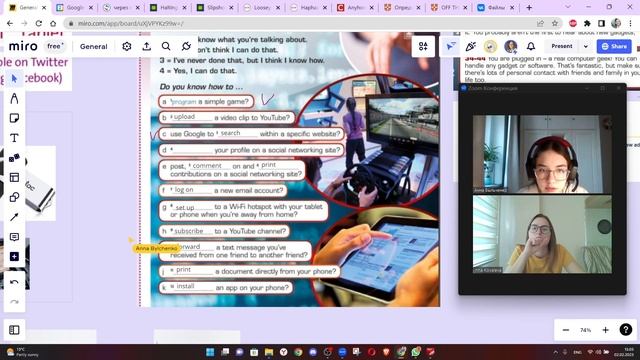The width and height of the screenshot is (640, 360).
Task: Open the apps and shapes panel icon
Action: (x=423, y=47)
